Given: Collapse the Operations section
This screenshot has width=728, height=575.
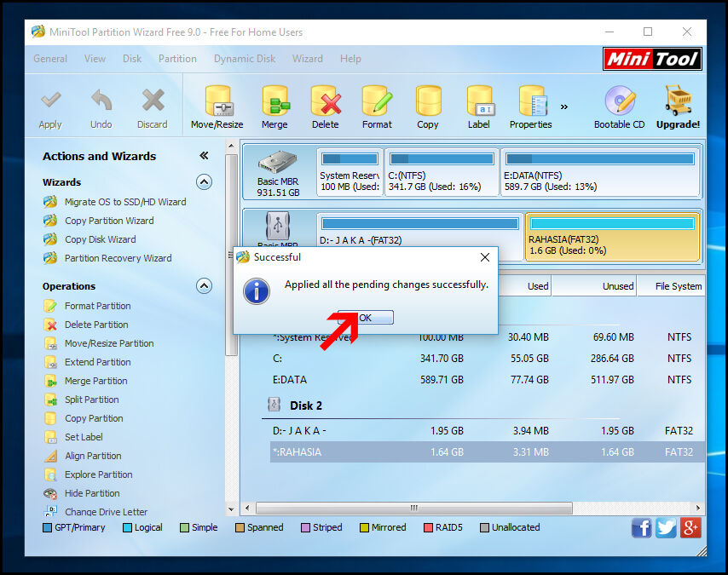Looking at the screenshot, I should click(204, 286).
